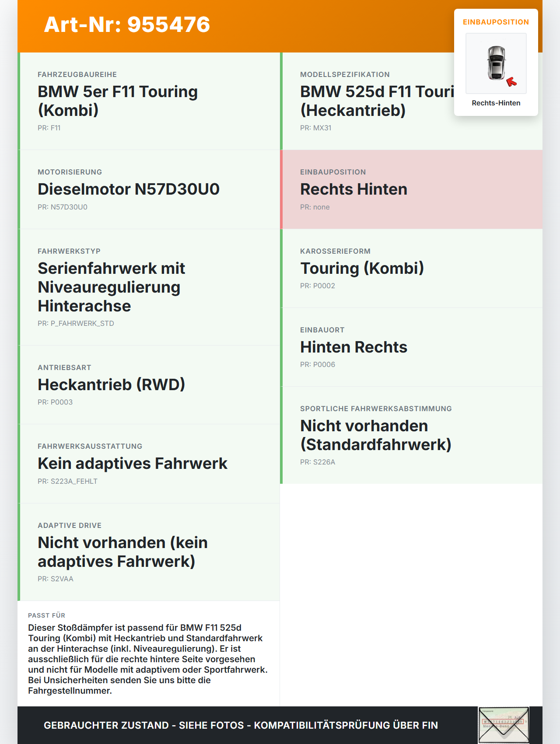Screen dimensions: 560x744
Task: Click the red arrow on the car image
Action: (511, 82)
